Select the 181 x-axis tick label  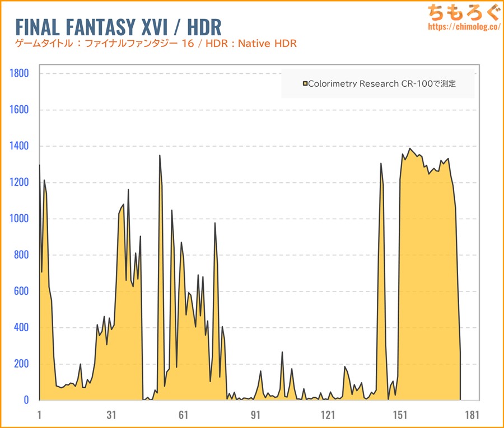pyautogui.click(x=472, y=415)
